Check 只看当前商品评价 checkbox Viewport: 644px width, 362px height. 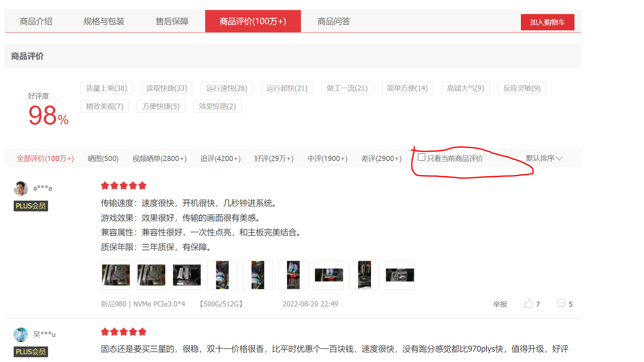tap(421, 157)
